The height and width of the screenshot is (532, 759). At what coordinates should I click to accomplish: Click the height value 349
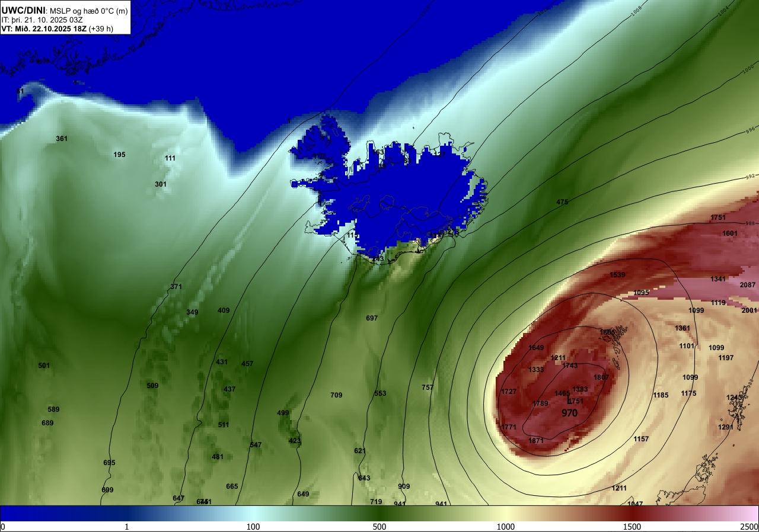[192, 312]
